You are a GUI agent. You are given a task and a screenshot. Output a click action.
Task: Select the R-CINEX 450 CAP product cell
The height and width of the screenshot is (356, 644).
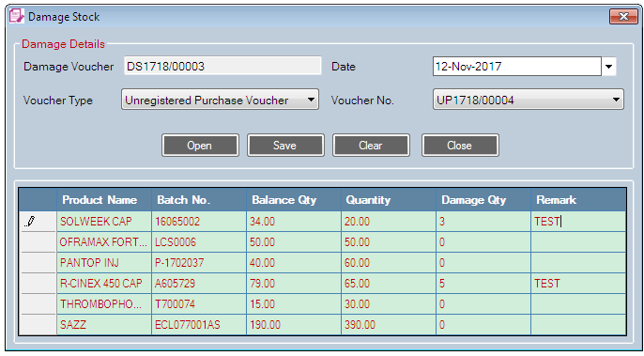point(104,284)
